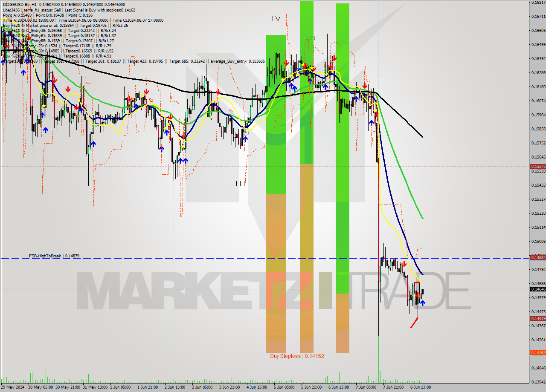Image resolution: width=546 pixels, height=392 pixels.
Task: Click the 0.13942 price axis label
Action: (x=538, y=382)
